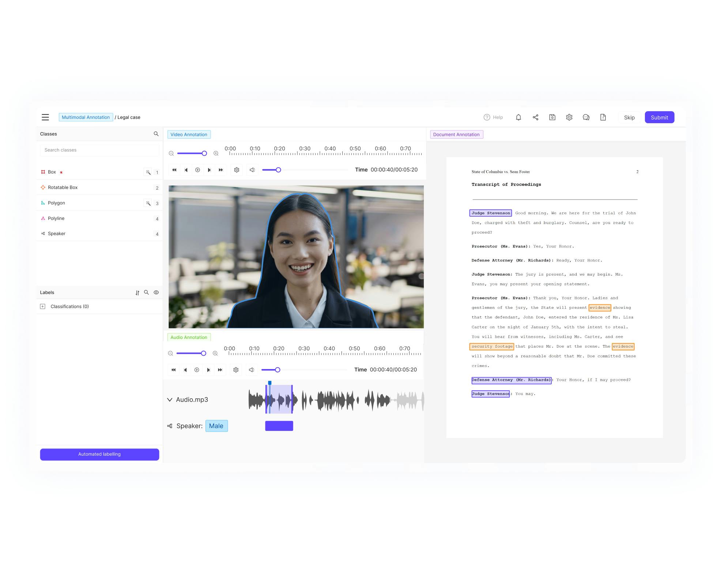Select the Defense Attorney (Mr. Richards) boxed annotation
Viewport: 713px width, 588px height.
pos(512,380)
